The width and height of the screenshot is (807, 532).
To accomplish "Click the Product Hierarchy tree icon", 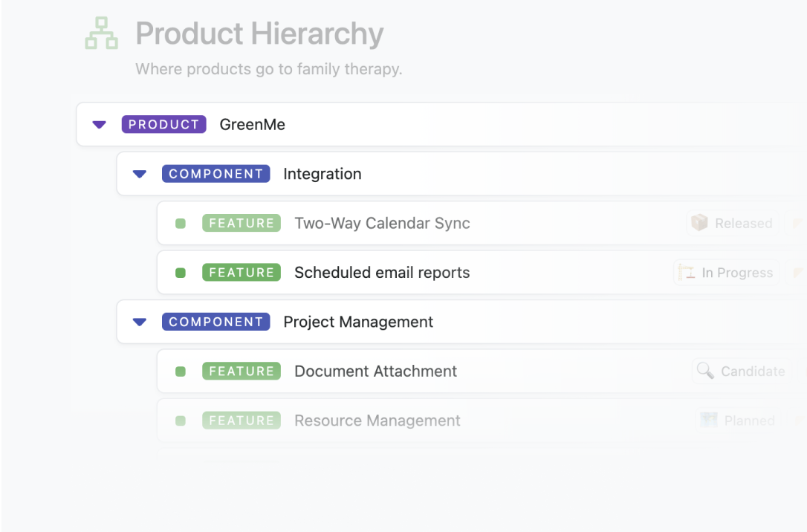I will tap(101, 34).
